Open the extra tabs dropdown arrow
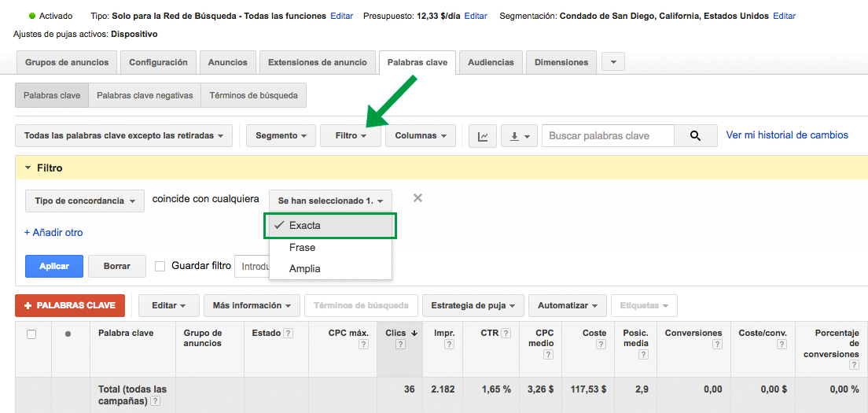 [612, 62]
